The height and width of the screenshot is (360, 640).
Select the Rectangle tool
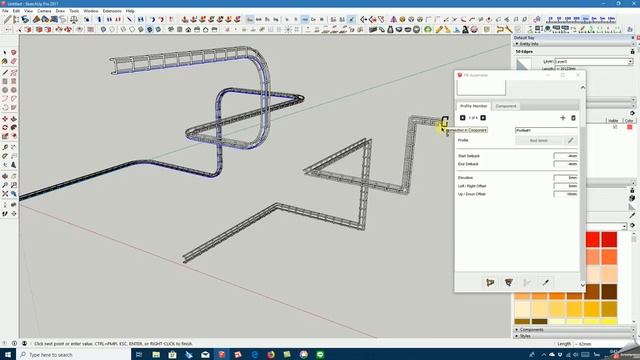[x=5, y=81]
